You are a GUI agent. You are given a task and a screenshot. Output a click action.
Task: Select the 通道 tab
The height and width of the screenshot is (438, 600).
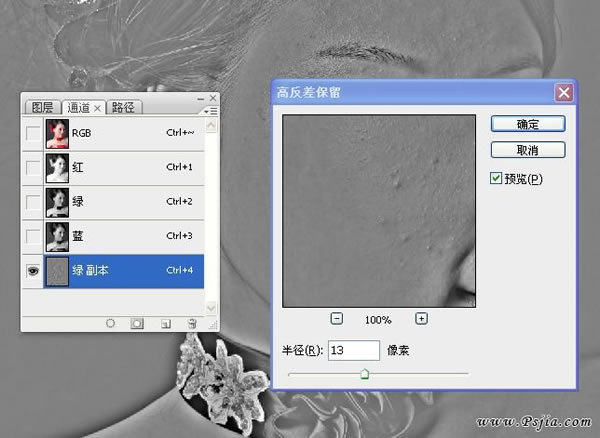(78, 107)
